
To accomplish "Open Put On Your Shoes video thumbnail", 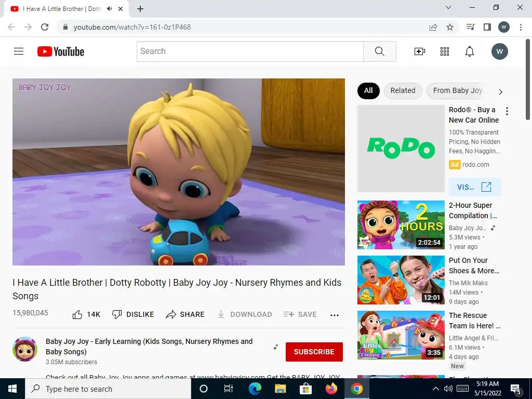I will pos(401,280).
